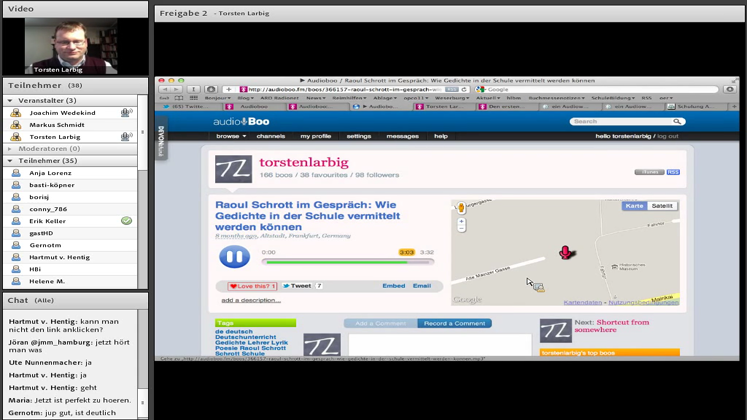Click the green audio progress bar
This screenshot has height=420, width=747.
pos(347,262)
